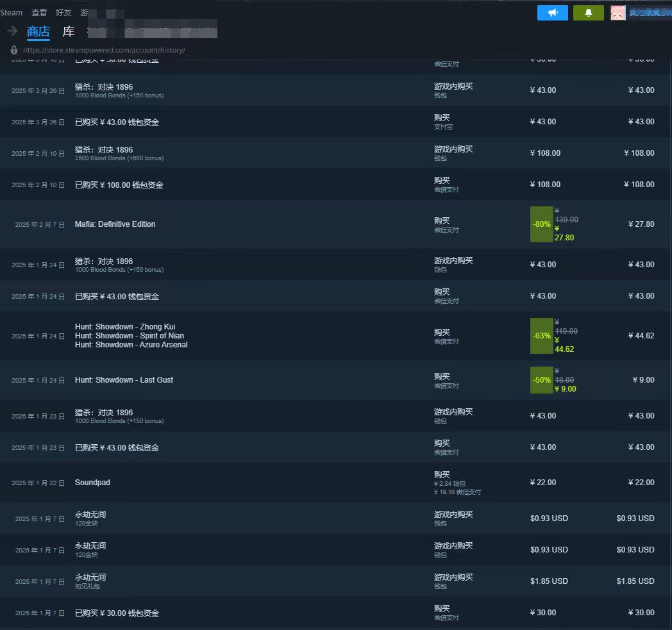The image size is (672, 630).
Task: Click the store account history URL
Action: [104, 50]
